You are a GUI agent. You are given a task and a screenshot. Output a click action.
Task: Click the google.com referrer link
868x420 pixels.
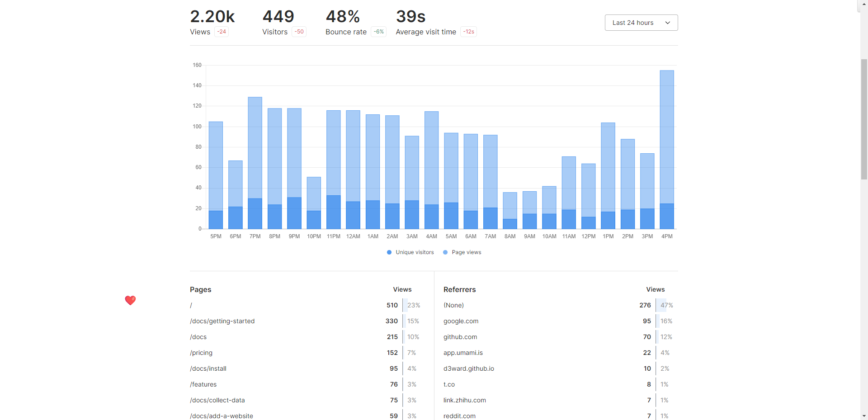tap(461, 321)
